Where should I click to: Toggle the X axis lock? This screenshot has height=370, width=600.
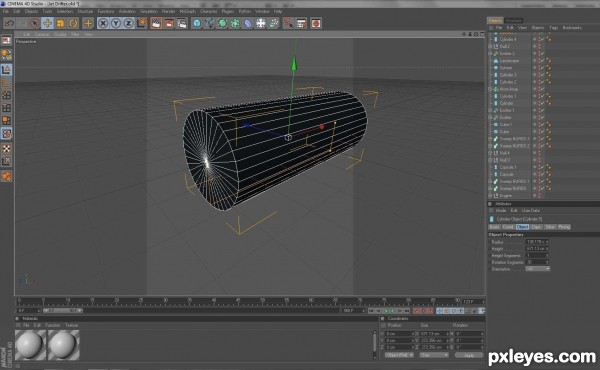103,23
